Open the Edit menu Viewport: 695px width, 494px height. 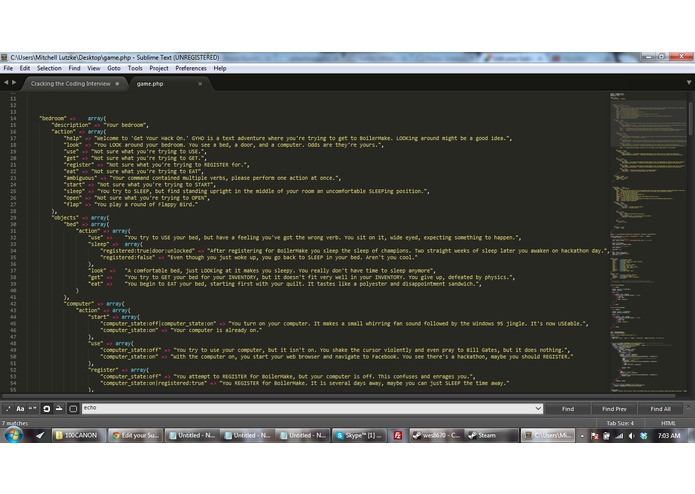pyautogui.click(x=25, y=68)
